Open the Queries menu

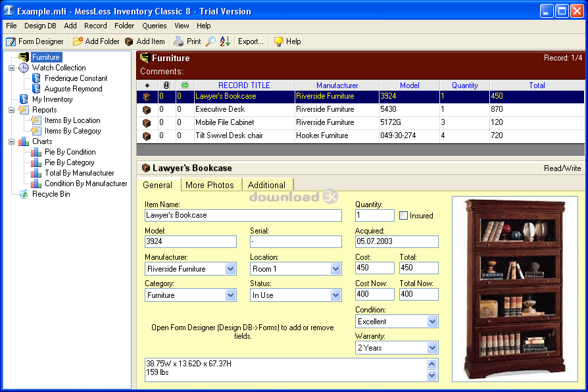click(x=155, y=26)
